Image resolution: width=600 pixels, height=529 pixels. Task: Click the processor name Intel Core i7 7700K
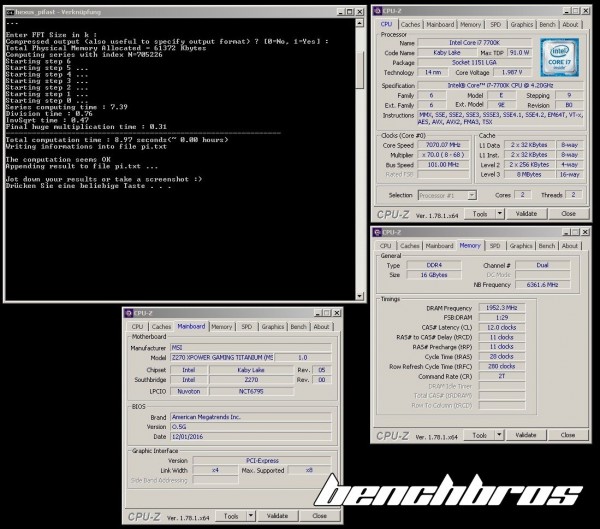[474, 42]
